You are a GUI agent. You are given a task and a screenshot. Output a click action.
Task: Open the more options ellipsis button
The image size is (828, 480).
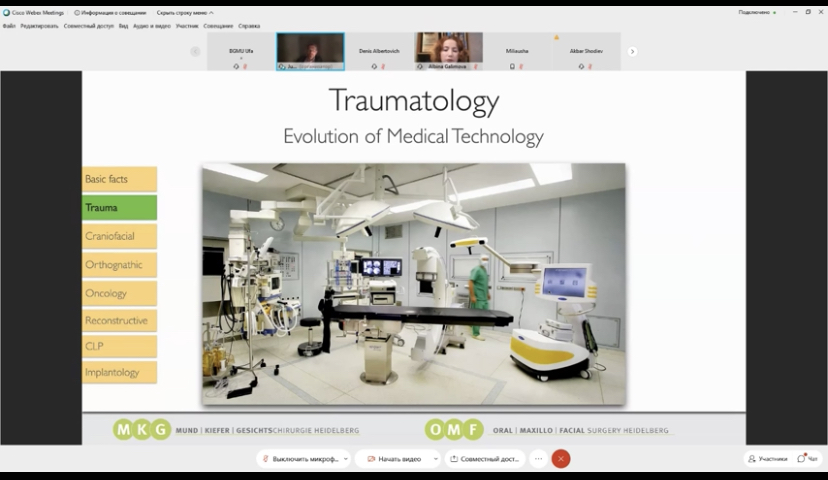pos(538,459)
